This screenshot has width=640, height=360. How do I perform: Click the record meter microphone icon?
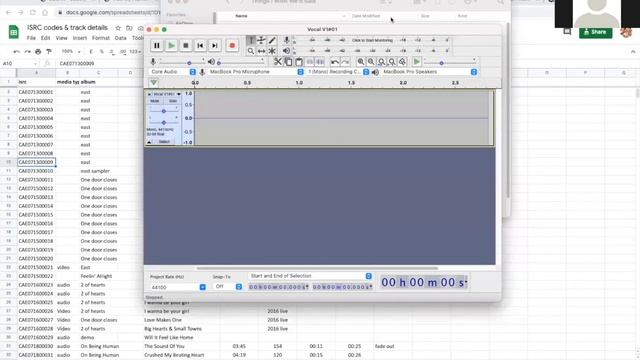pyautogui.click(x=287, y=40)
